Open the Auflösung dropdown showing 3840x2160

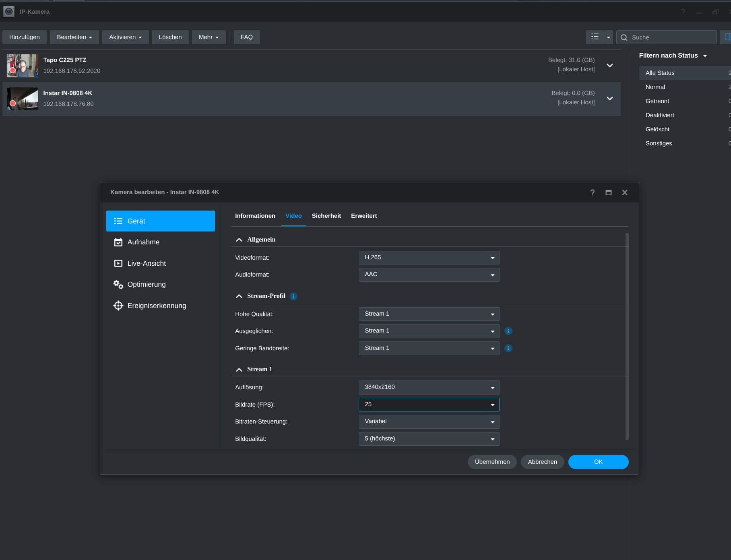pos(429,387)
